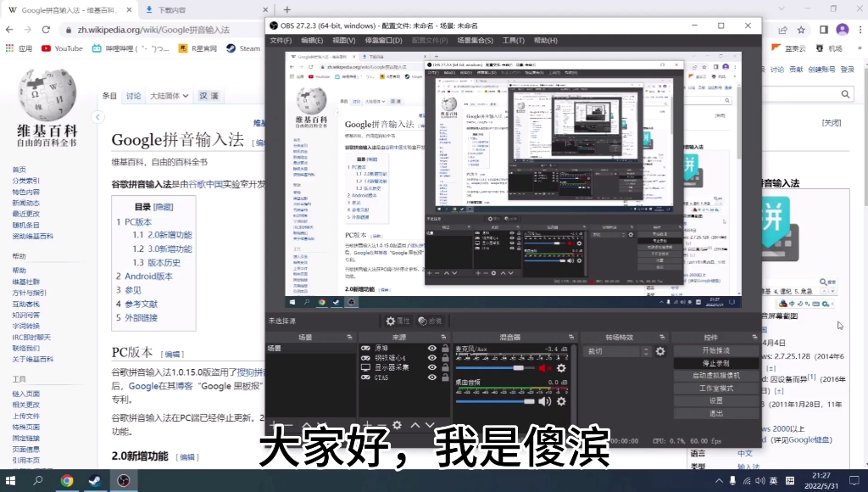Open the transition properties gear icon
This screenshot has width=868, height=492.
tap(660, 351)
